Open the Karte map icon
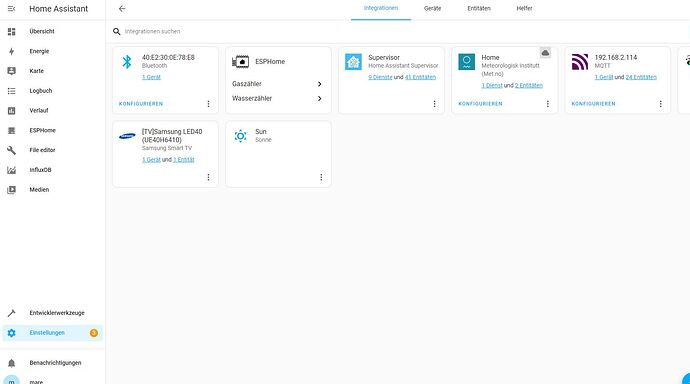 coord(11,71)
